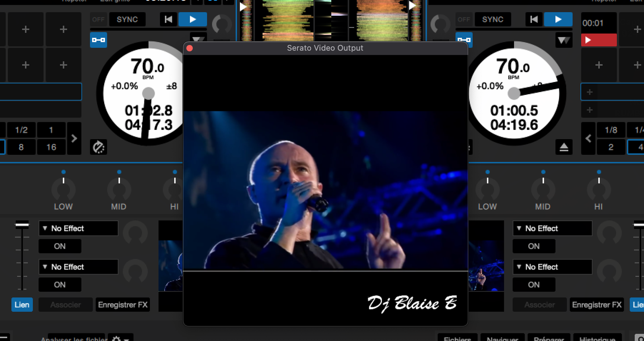The width and height of the screenshot is (644, 341).
Task: Turn sync OFF on left deck
Action: click(98, 19)
